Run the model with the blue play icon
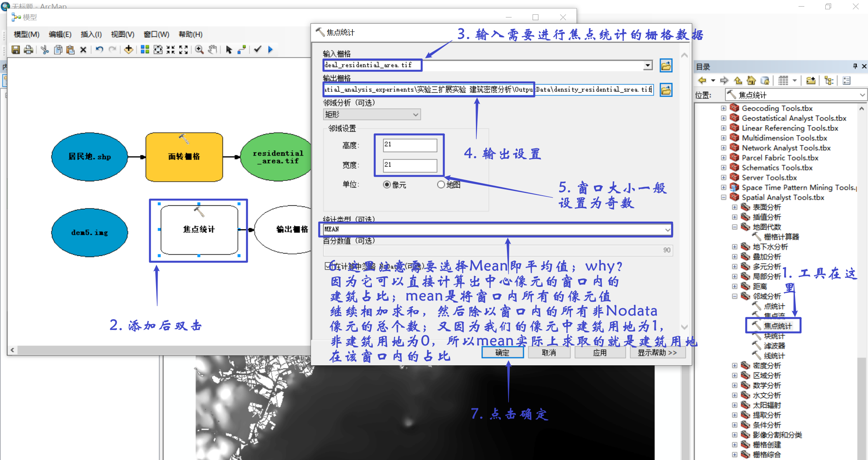The image size is (868, 460). pyautogui.click(x=271, y=50)
